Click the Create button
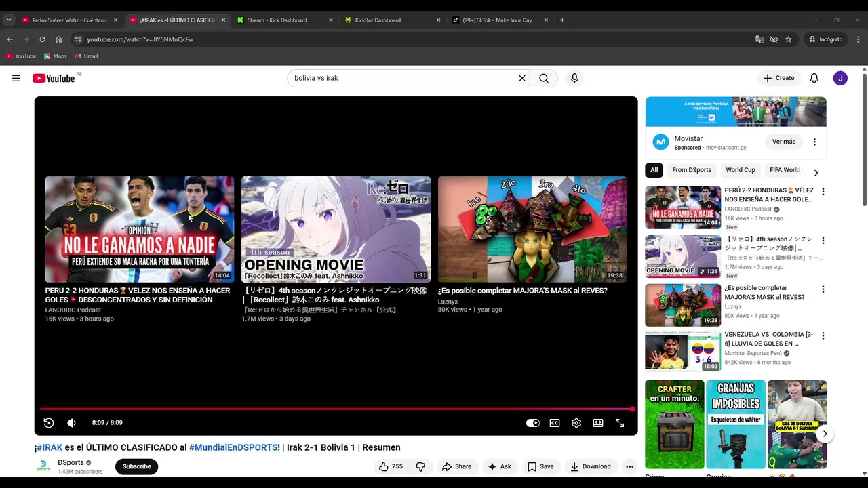 pos(778,78)
